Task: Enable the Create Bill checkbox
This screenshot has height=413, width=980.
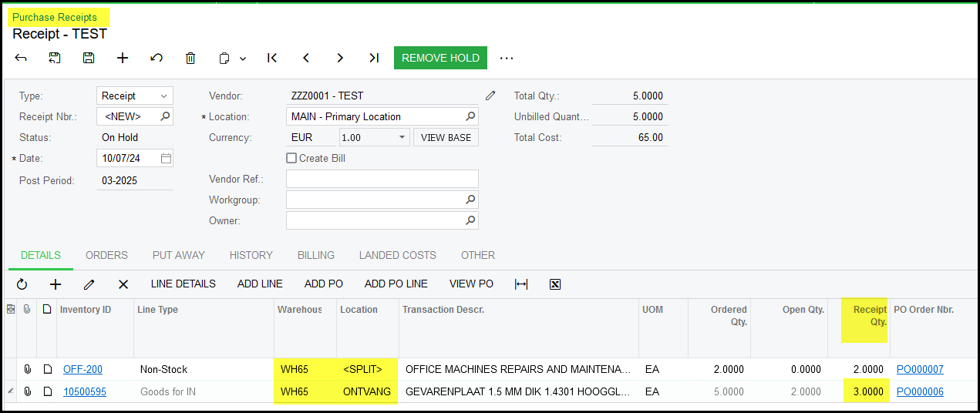Action: (291, 158)
